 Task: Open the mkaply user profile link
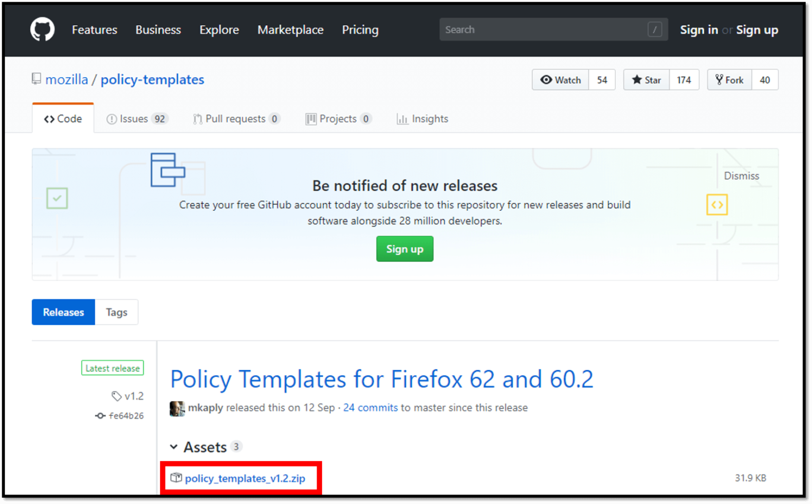tap(206, 408)
